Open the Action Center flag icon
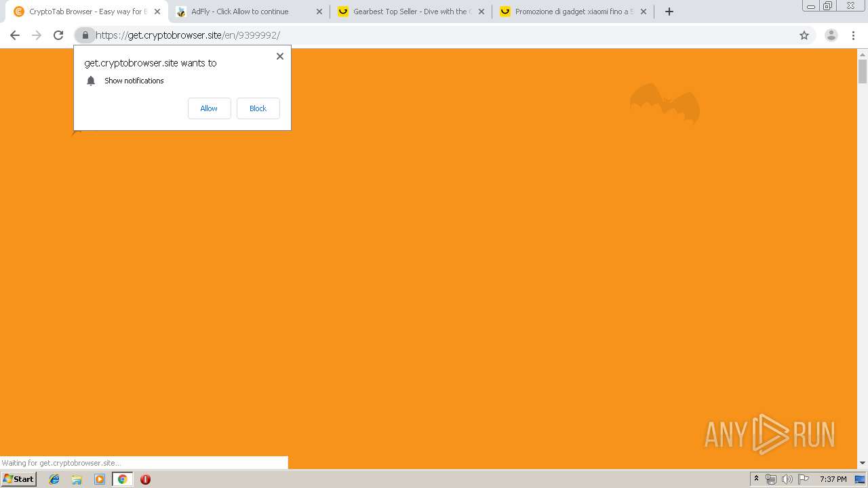The height and width of the screenshot is (488, 868). [x=804, y=479]
